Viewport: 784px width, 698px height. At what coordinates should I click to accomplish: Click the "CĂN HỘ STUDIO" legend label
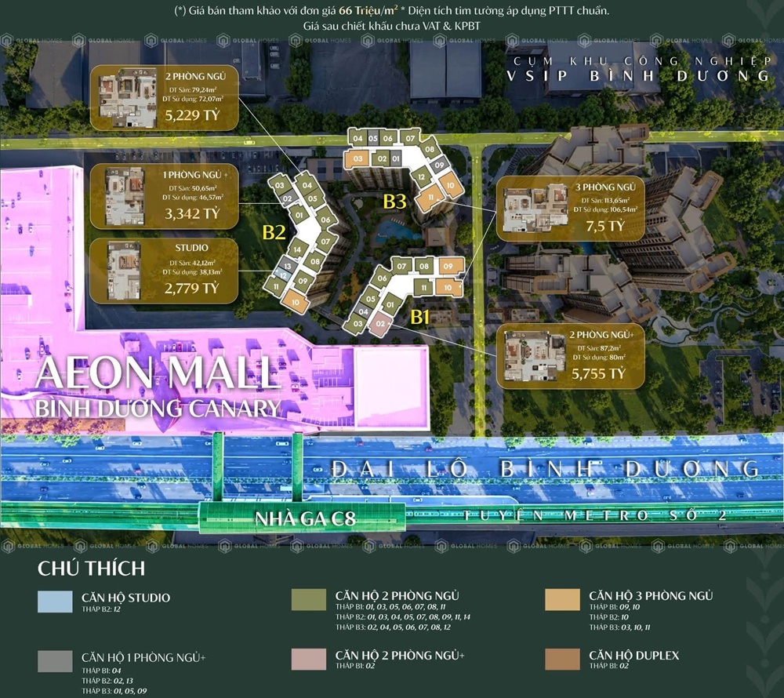126,598
